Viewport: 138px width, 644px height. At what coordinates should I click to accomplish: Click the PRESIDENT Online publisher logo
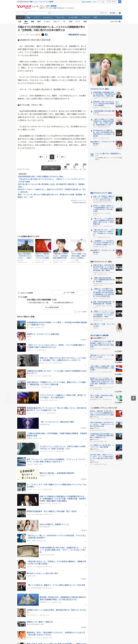click(x=77, y=35)
